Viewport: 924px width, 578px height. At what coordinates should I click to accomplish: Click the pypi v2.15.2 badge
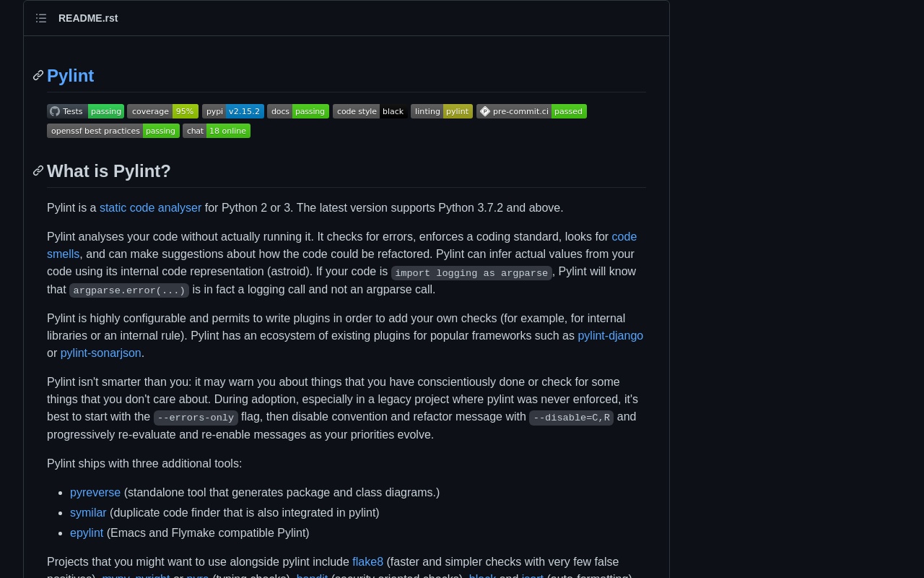click(x=232, y=111)
